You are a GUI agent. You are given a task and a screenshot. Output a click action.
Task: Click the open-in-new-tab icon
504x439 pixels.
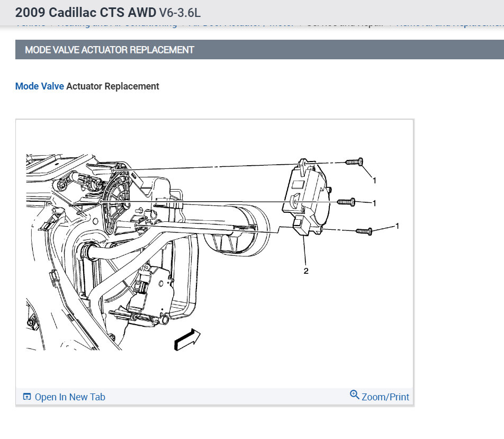click(27, 397)
